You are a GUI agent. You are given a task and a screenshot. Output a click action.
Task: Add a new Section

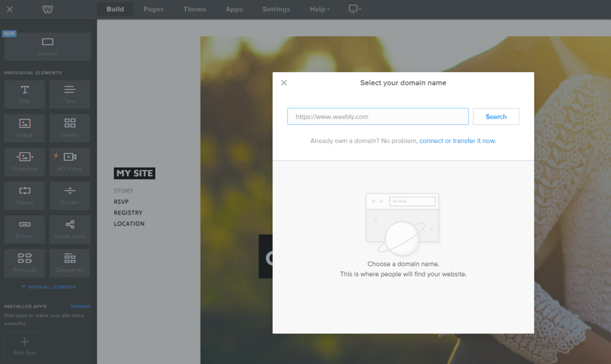(47, 47)
